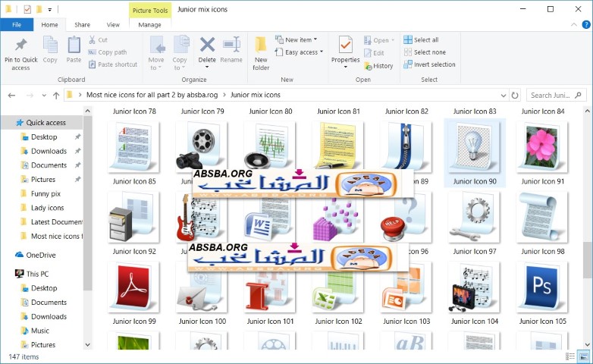Click Copy path command
The height and width of the screenshot is (364, 593).
(x=108, y=52)
